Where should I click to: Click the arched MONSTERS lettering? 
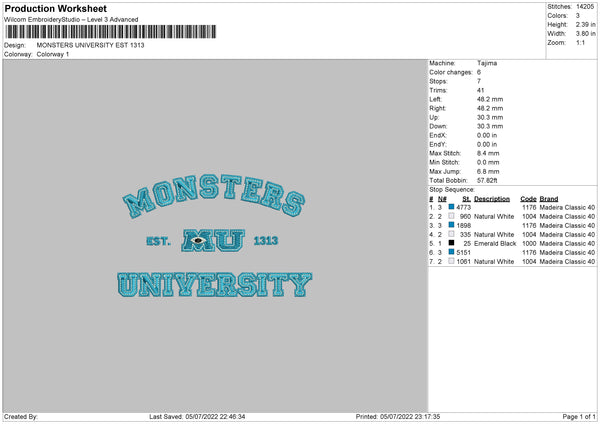tap(214, 195)
